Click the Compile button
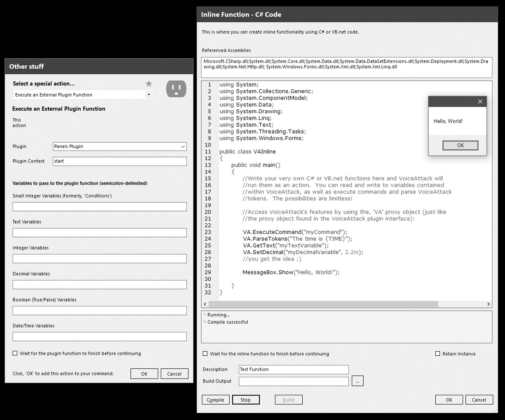 [215, 400]
